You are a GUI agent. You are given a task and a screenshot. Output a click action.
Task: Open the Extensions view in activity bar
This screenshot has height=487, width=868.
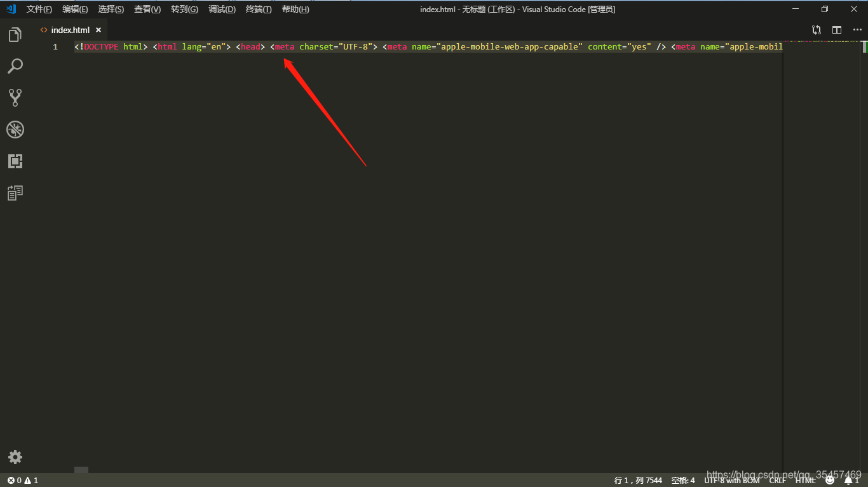pos(15,161)
